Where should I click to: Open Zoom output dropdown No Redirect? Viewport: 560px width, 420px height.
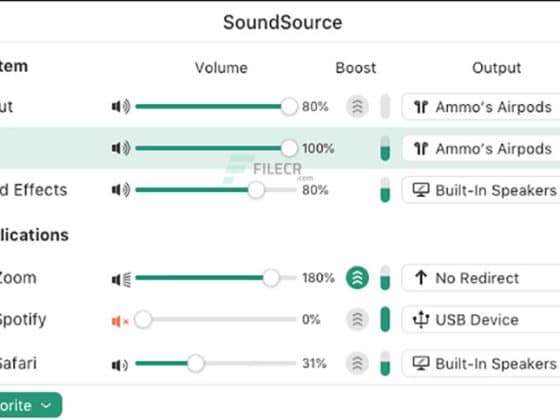481,278
